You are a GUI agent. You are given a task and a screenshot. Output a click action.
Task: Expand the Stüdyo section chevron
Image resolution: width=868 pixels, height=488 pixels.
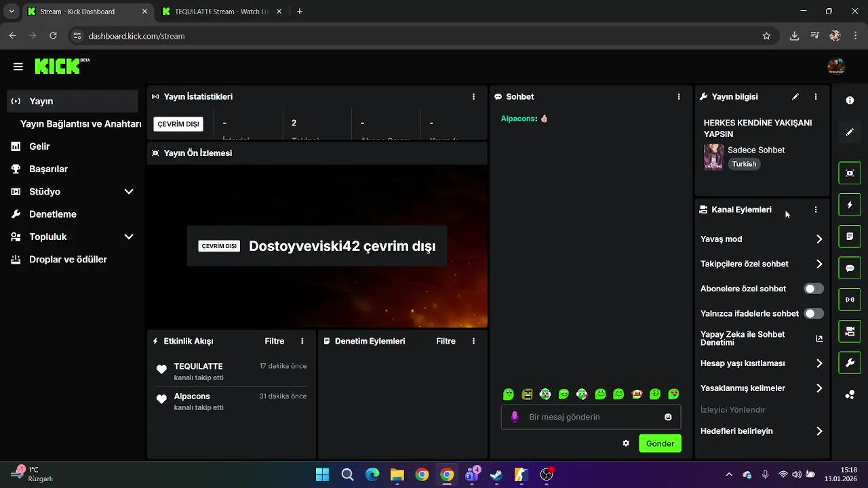coord(129,192)
